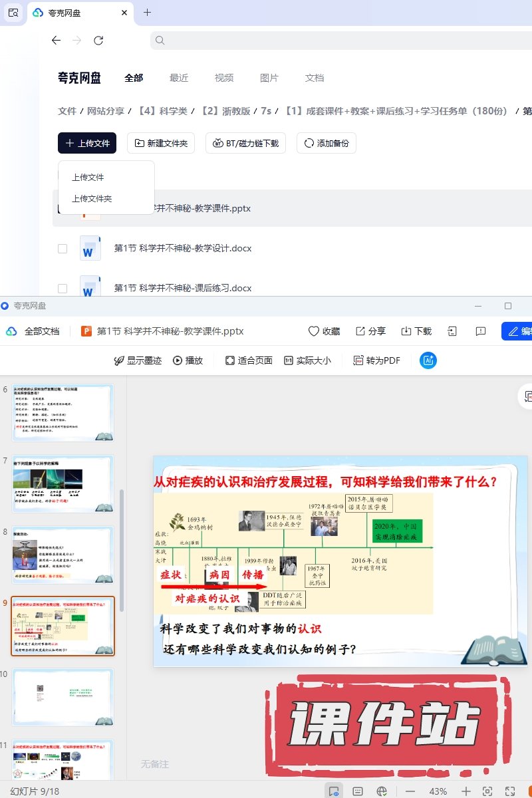Click the 上传文件 upload dropdown button
The height and width of the screenshot is (798, 532).
87,143
